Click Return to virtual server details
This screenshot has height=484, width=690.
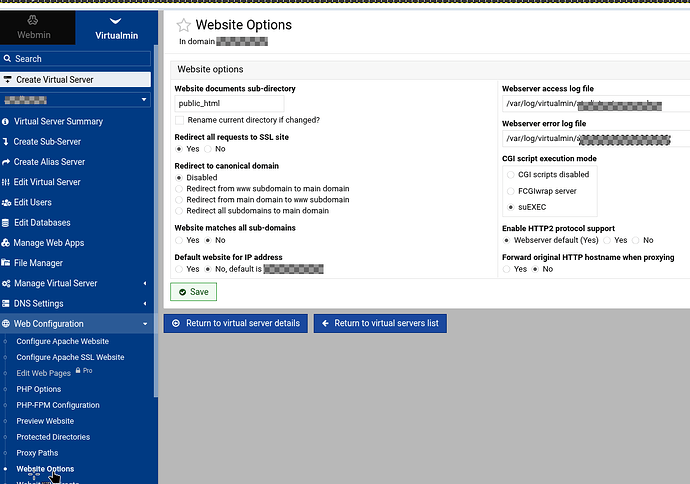point(235,323)
